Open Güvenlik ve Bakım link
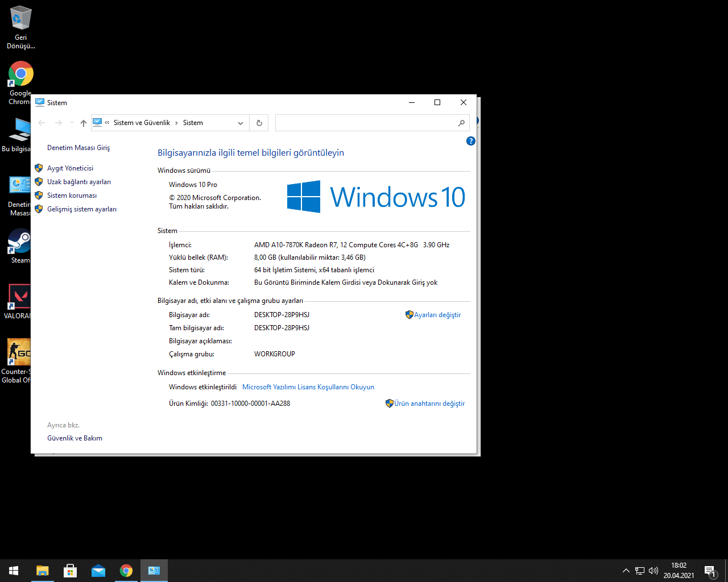This screenshot has width=728, height=582. point(75,438)
